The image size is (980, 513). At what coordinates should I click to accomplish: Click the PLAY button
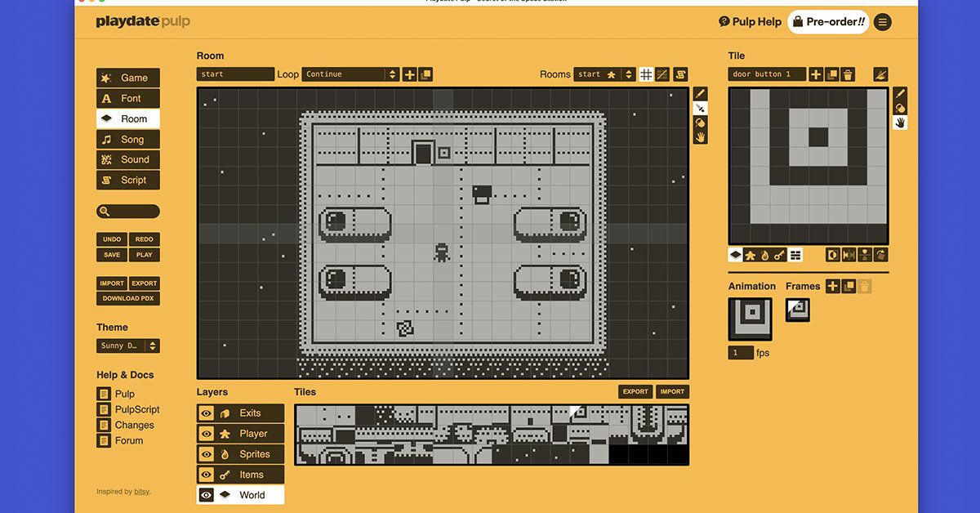tap(145, 255)
